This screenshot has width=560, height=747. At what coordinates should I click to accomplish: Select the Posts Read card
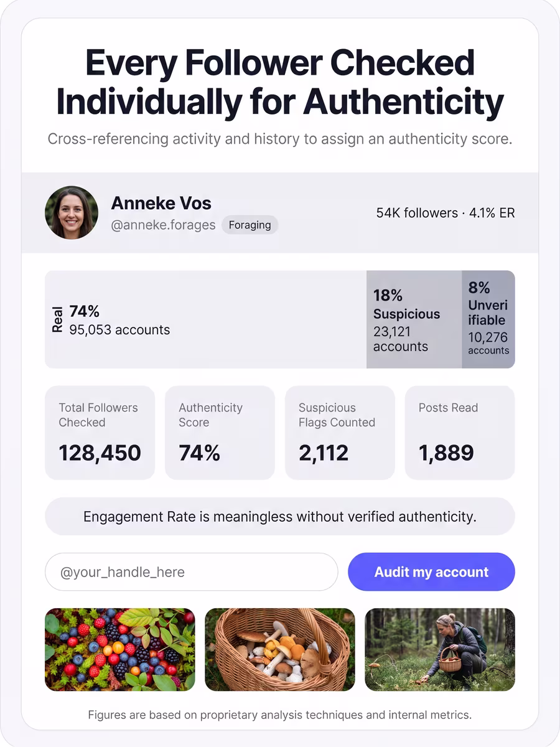[460, 433]
